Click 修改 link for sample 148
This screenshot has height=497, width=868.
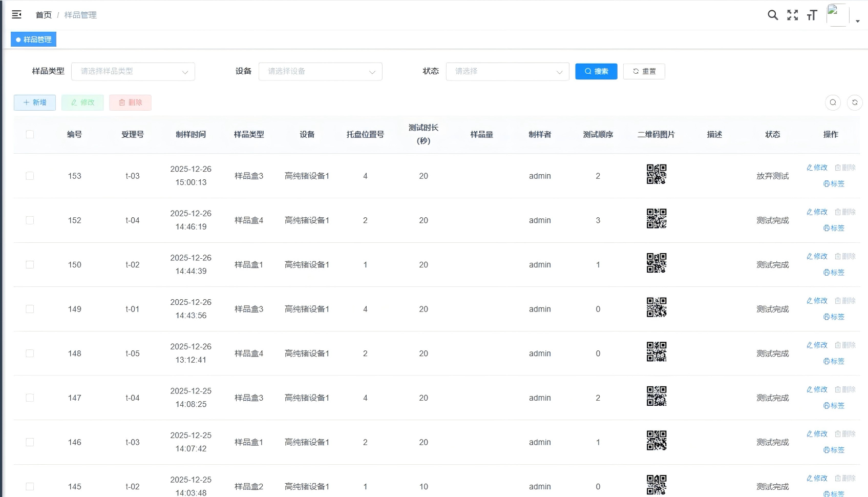817,345
